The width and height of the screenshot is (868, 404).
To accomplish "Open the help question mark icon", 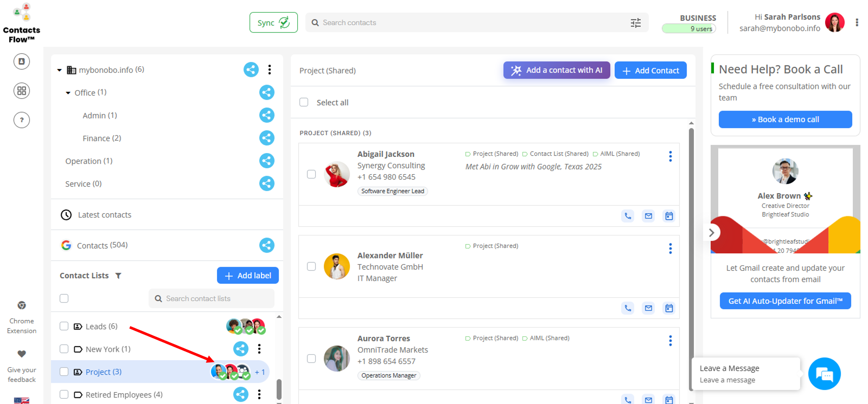I will (x=22, y=120).
